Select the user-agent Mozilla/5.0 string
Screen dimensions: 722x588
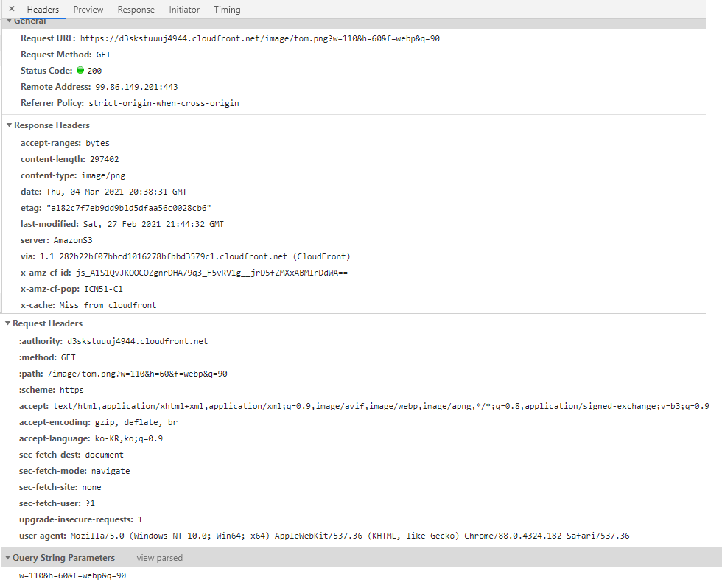(x=350, y=536)
